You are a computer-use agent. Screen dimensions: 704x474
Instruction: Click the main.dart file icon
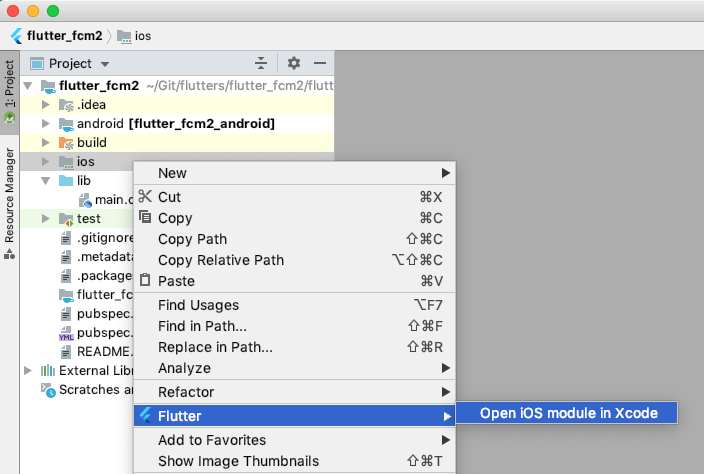coord(85,200)
